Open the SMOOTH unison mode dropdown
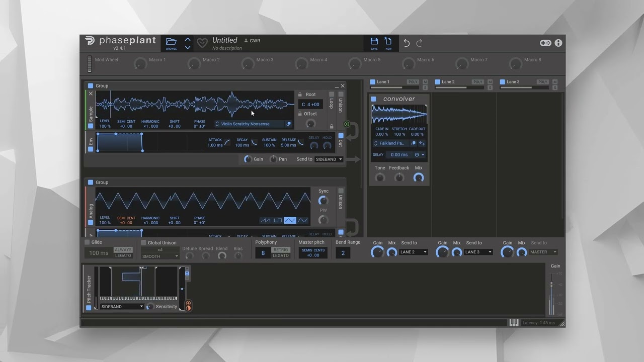Screen dimensions: 644x362 coord(160,256)
